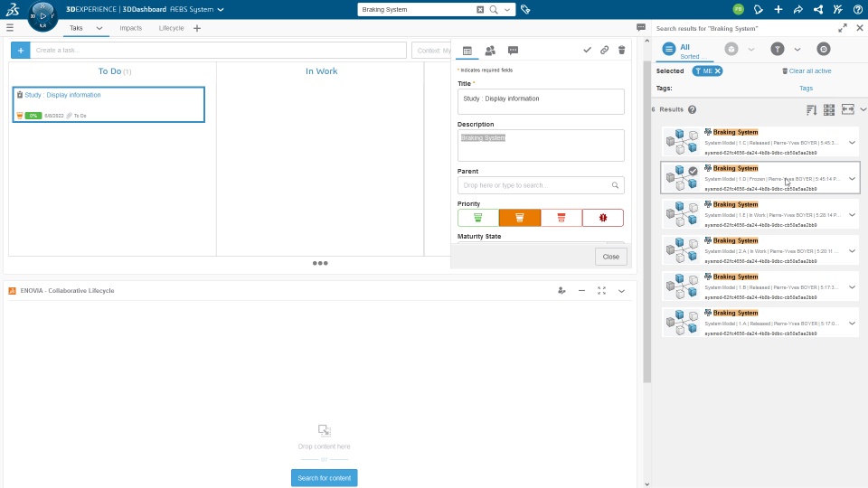This screenshot has height=488, width=868.
Task: Click the link attachment icon
Action: point(605,51)
